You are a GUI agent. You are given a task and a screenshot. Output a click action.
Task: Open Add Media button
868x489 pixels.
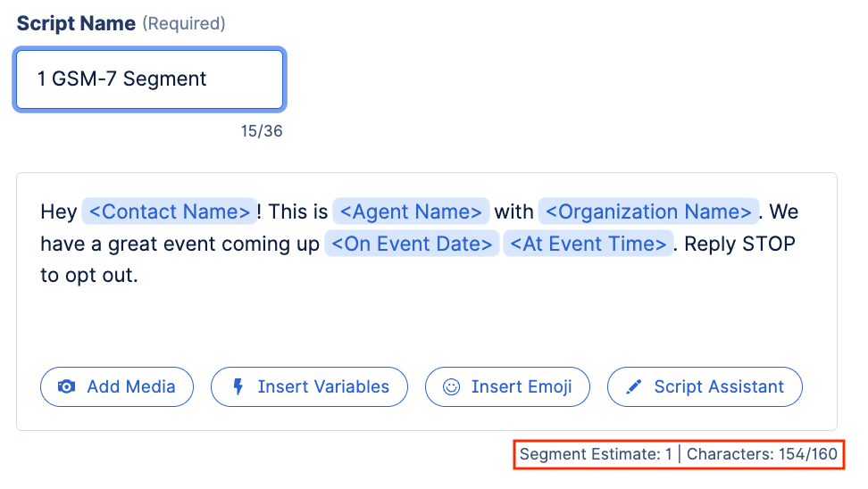[117, 386]
